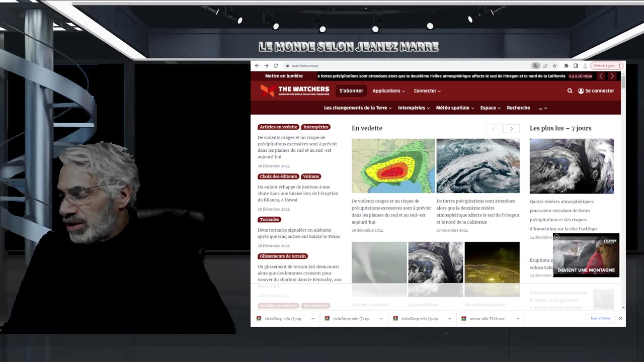The image size is (644, 362).
Task: Click the Choix des éditeurs tag
Action: pyautogui.click(x=279, y=176)
